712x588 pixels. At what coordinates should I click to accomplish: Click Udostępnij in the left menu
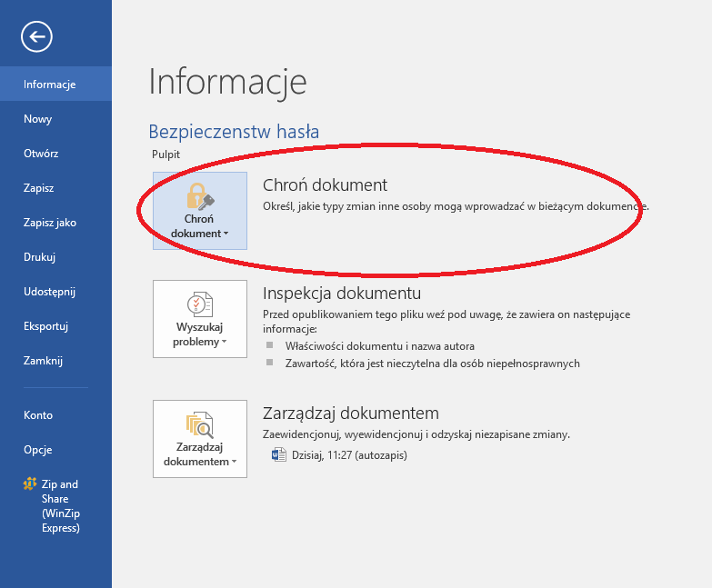click(49, 292)
